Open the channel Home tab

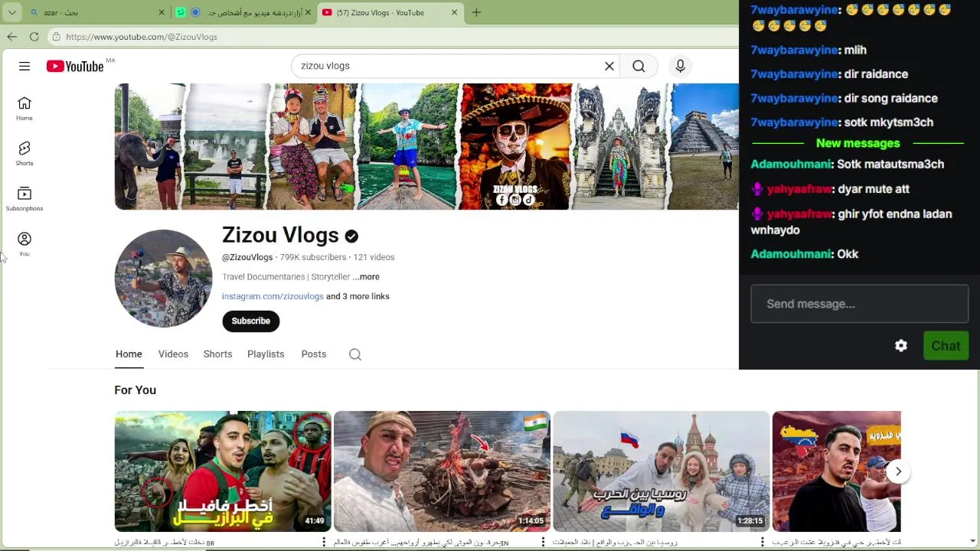coord(129,354)
